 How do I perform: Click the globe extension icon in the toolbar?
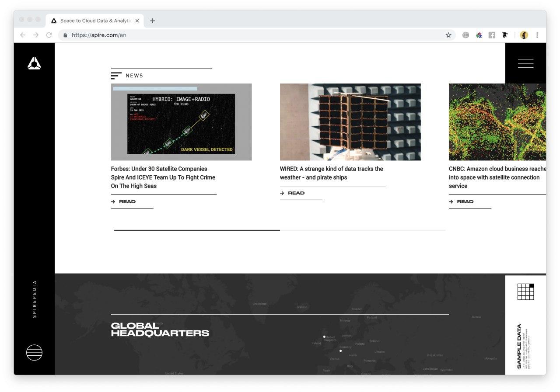[465, 35]
